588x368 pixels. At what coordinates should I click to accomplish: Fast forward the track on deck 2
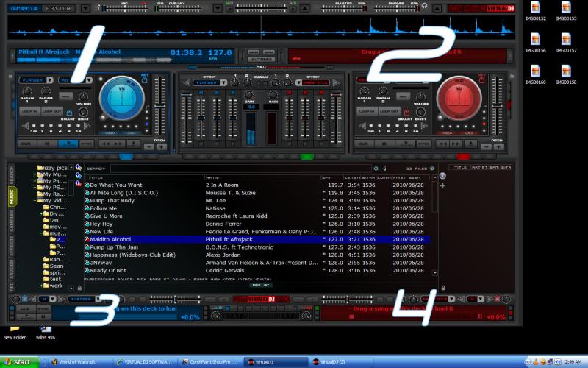point(456,144)
